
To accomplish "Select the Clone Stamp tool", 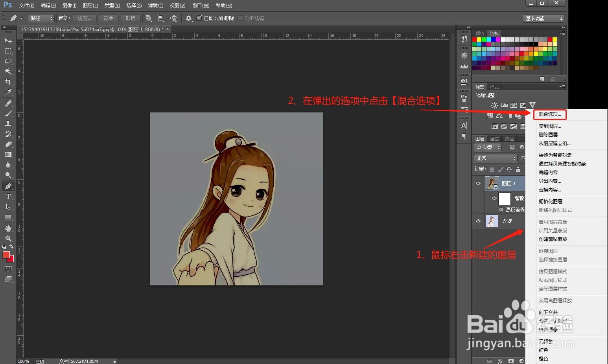I will pos(8,124).
